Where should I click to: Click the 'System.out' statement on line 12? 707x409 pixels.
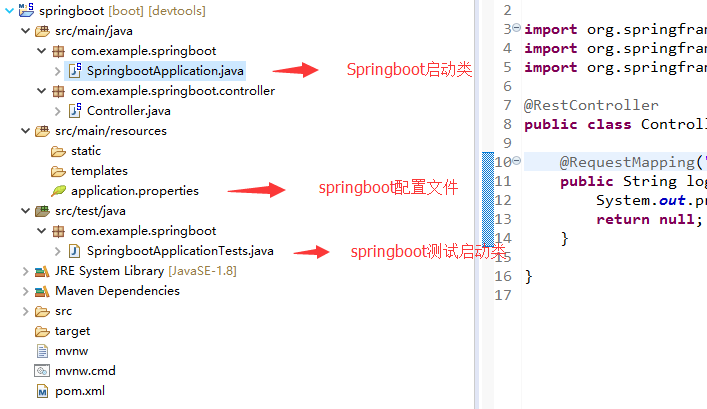tap(641, 200)
